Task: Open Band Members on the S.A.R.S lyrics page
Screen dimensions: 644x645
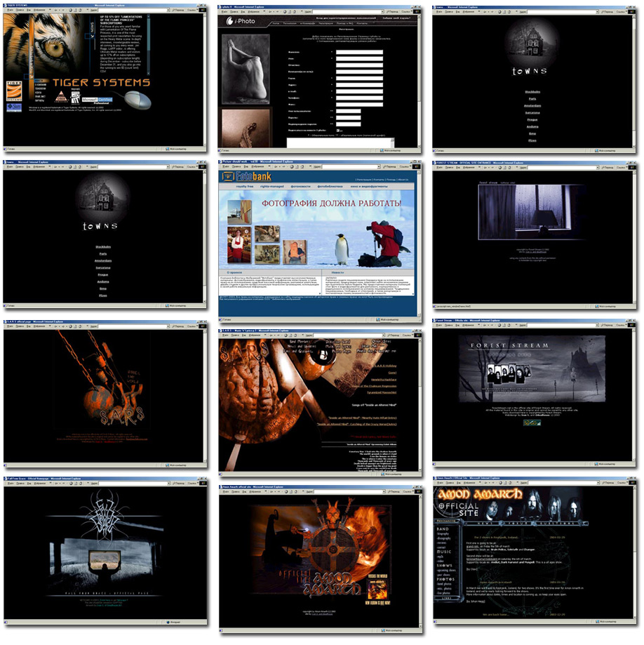Action: (300, 342)
